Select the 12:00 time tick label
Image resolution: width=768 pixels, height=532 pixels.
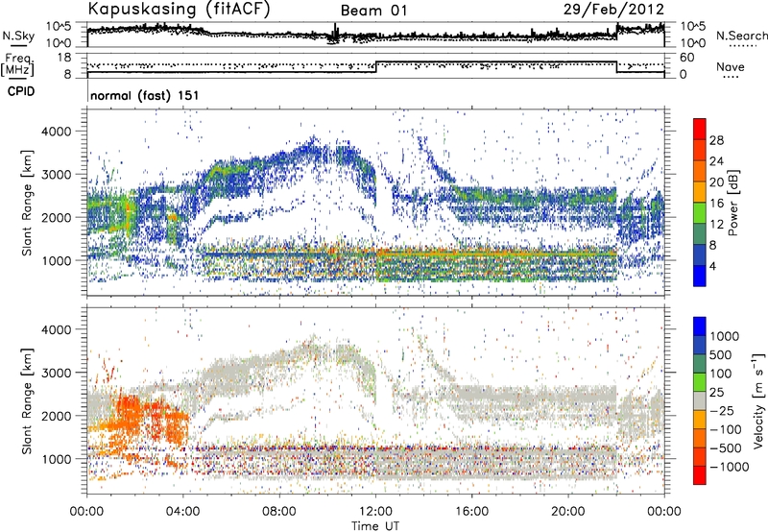(375, 512)
